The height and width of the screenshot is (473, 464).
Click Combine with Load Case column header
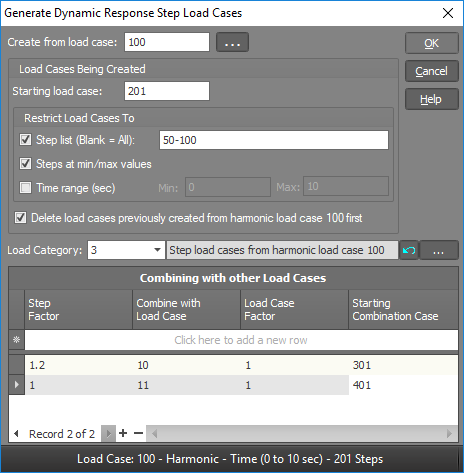click(186, 309)
